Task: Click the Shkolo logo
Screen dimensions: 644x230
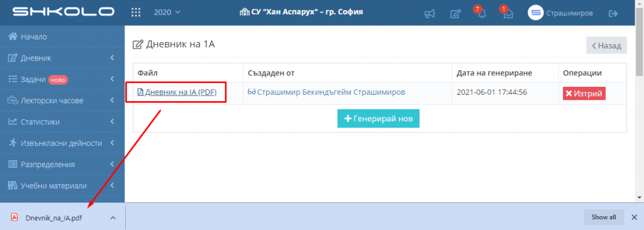Action: click(x=63, y=12)
